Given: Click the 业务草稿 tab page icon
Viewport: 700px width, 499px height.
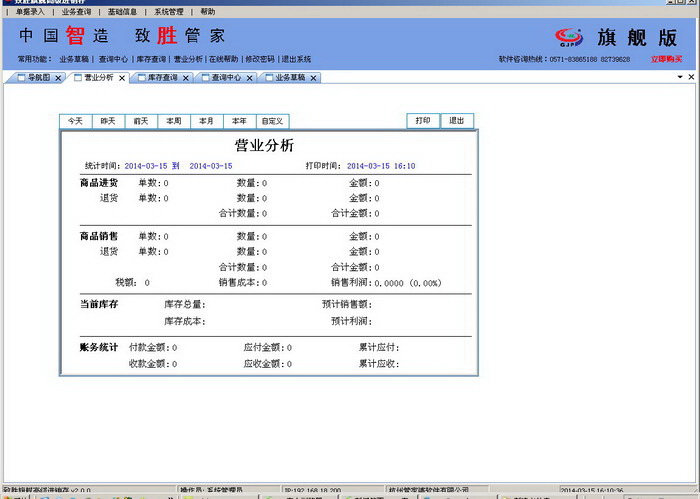Looking at the screenshot, I should coord(269,78).
